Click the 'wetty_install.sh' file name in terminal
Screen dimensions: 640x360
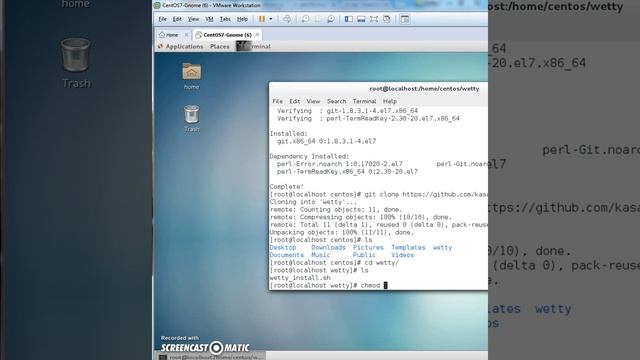pyautogui.click(x=300, y=278)
